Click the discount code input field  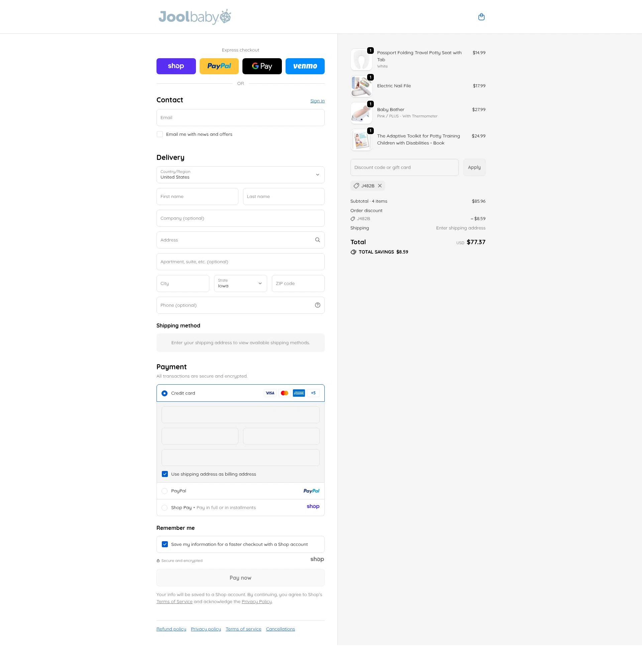pos(404,167)
